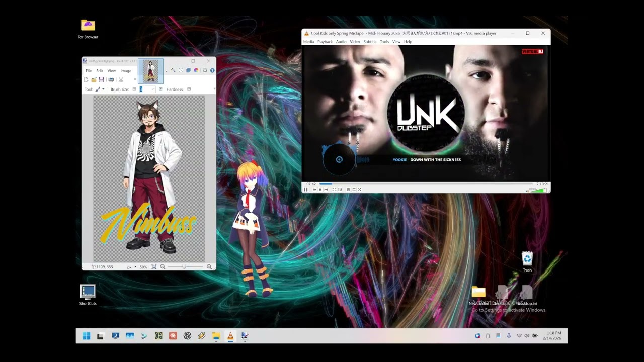Toggle VLC loop mode
Screen dimensions: 644x362
pos(354,190)
